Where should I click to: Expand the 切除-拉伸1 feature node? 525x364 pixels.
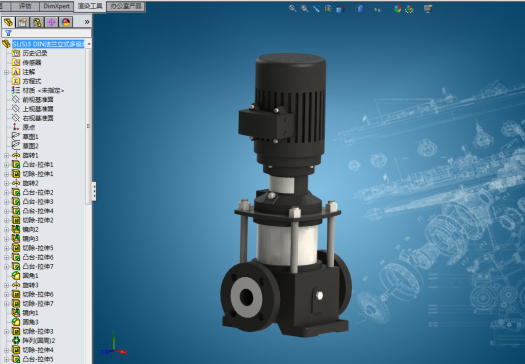point(6,174)
